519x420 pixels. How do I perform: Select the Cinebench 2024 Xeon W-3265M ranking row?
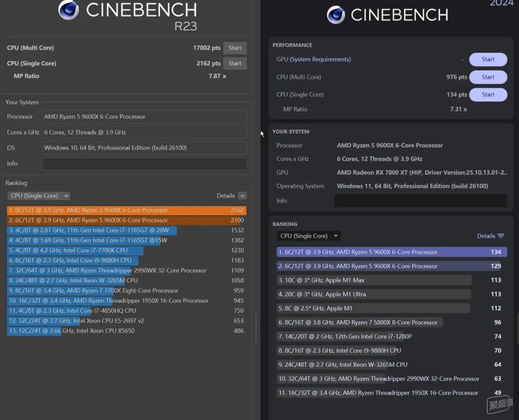392,364
